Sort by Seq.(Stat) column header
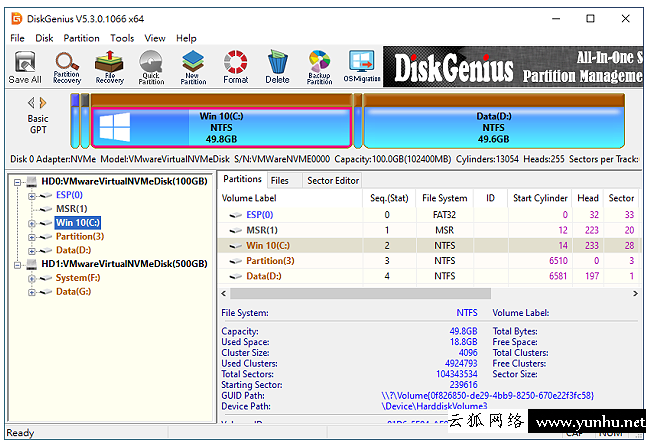This screenshot has width=649, height=444. pos(389,198)
